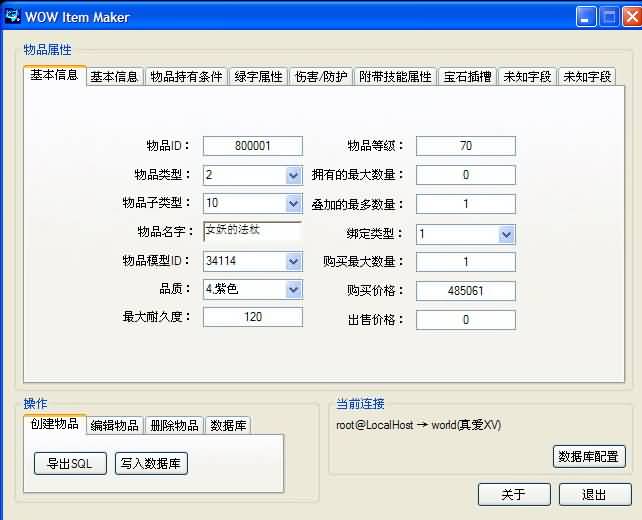Screen dimensions: 642x520
Task: Click the 导出SQL button
Action: point(70,463)
